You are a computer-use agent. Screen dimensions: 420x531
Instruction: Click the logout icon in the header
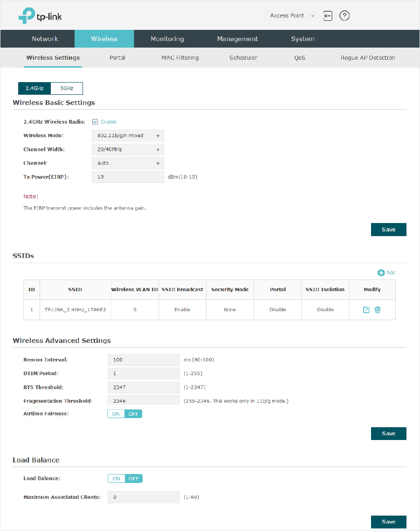tap(328, 15)
